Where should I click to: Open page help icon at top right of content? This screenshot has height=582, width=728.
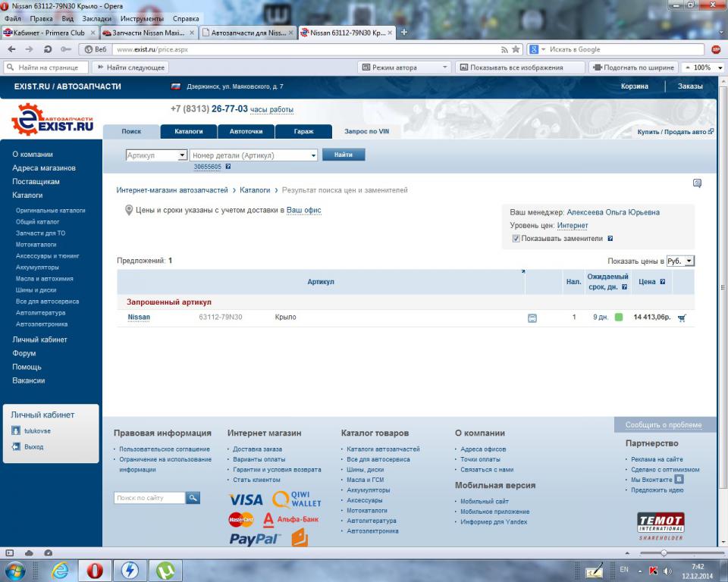[x=697, y=183]
